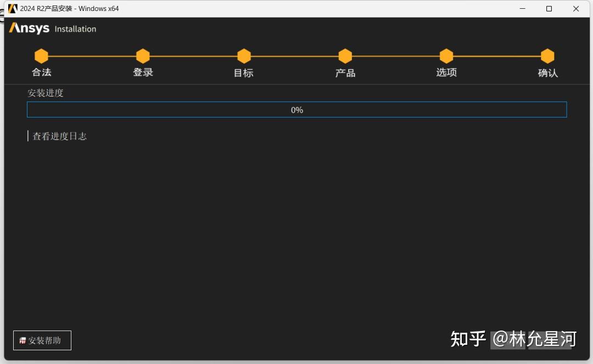Click the 选项 hexagon step marker
Viewport: 593px width, 364px height.
tap(446, 55)
